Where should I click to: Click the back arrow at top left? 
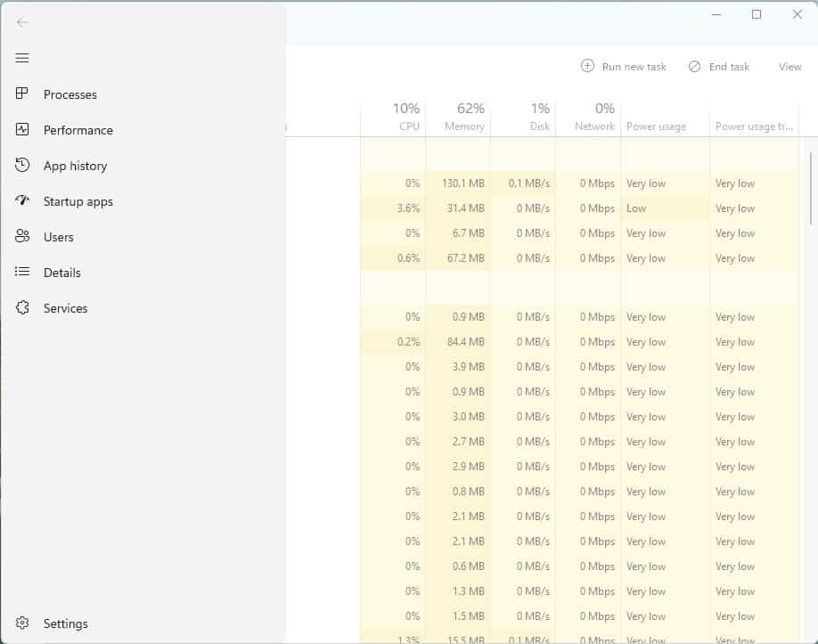pos(21,22)
